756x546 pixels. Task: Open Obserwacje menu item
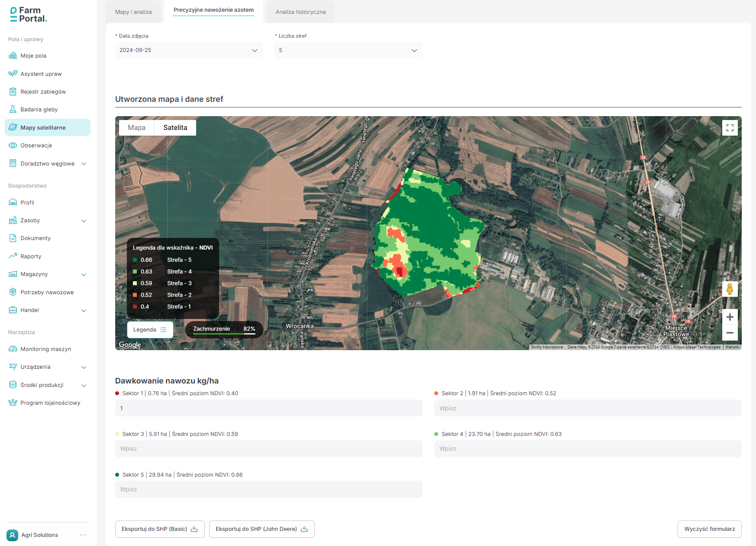click(48, 146)
